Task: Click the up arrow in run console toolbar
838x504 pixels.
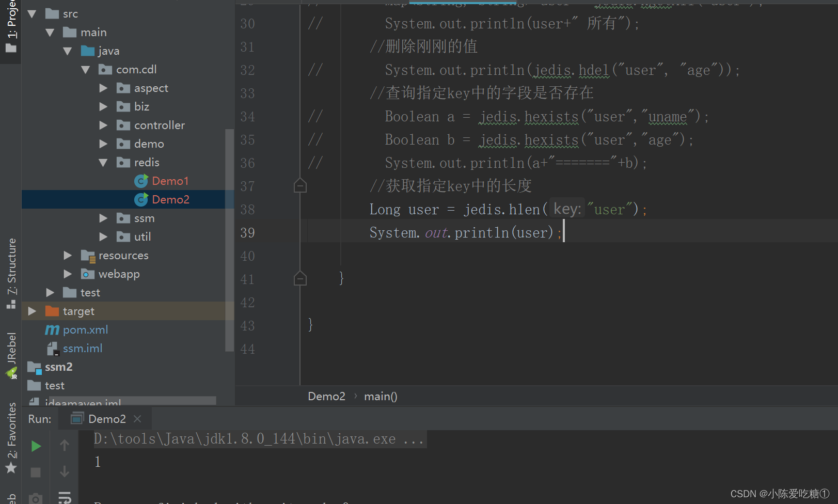Action: [x=65, y=445]
